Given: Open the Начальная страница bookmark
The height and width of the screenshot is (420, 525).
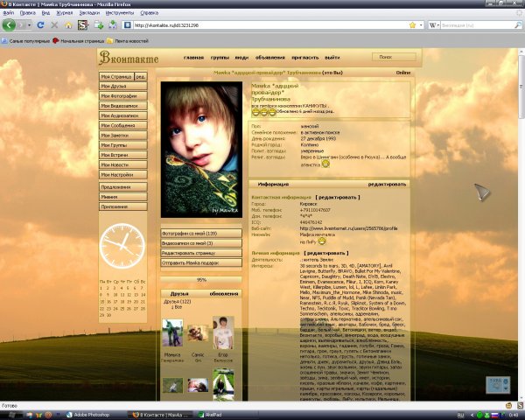Looking at the screenshot, I should pyautogui.click(x=79, y=41).
